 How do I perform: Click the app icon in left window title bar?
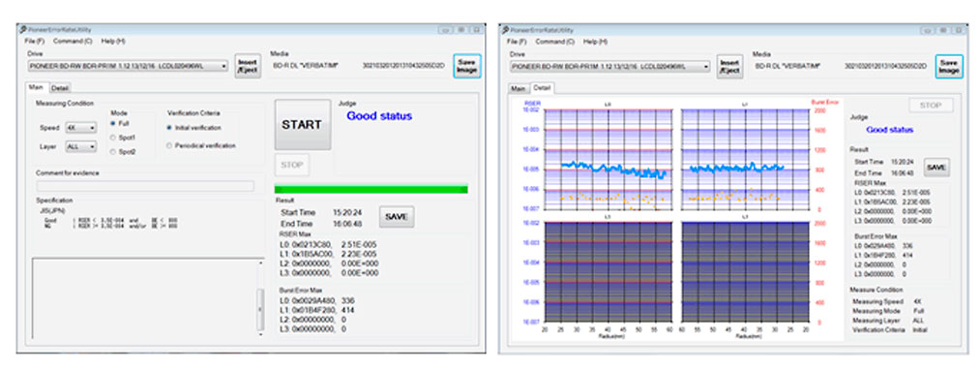[22, 29]
